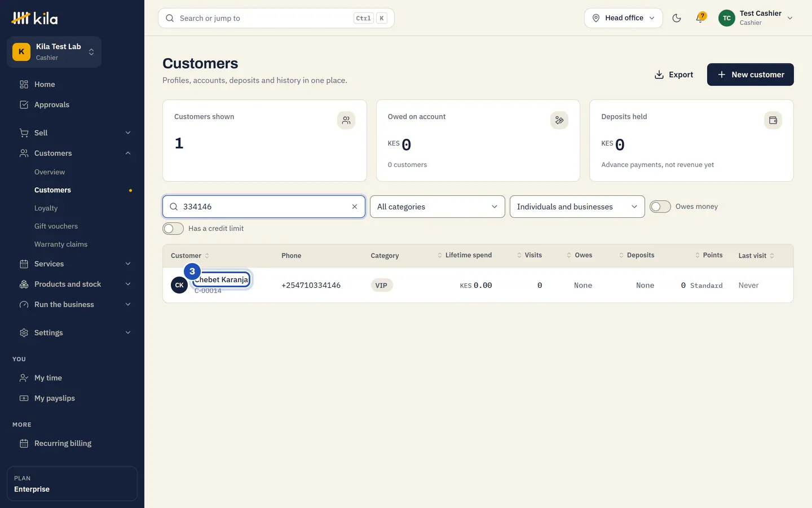Click the Customers shown people icon
The image size is (812, 508).
[346, 120]
